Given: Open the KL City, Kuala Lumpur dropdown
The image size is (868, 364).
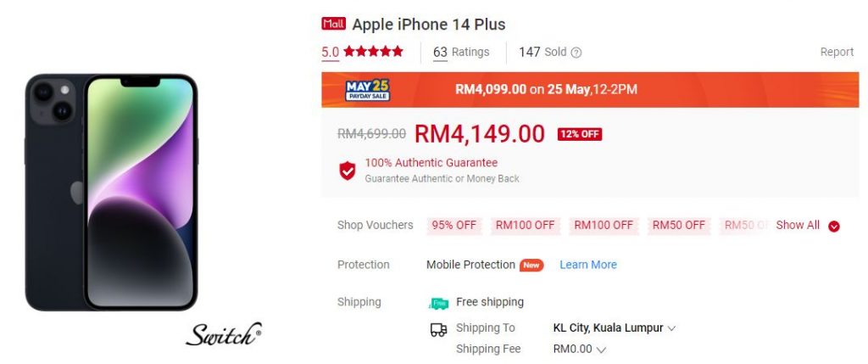Looking at the screenshot, I should click(615, 328).
